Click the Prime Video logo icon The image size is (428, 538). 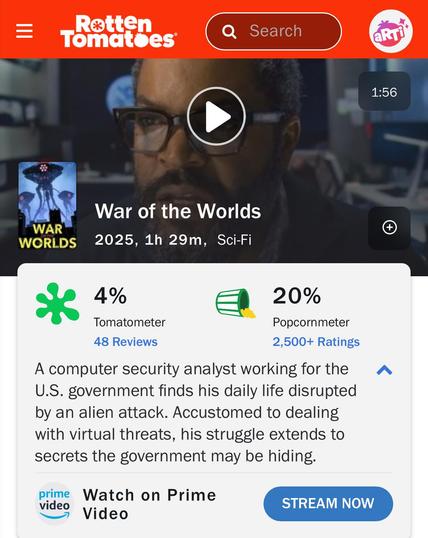[x=54, y=504]
